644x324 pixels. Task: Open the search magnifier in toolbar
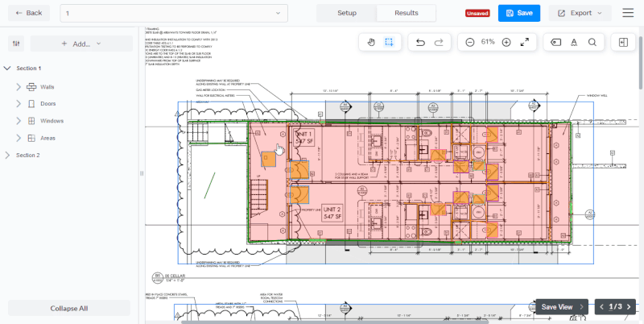coord(592,42)
